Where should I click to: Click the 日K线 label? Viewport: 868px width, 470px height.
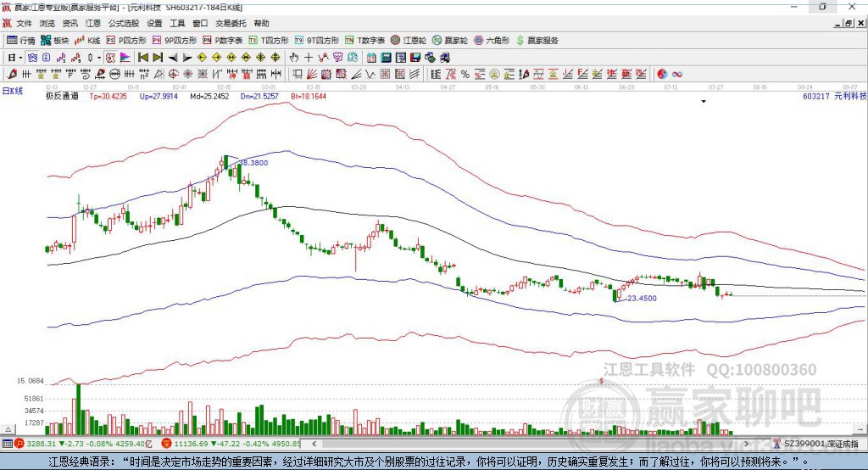(x=13, y=91)
